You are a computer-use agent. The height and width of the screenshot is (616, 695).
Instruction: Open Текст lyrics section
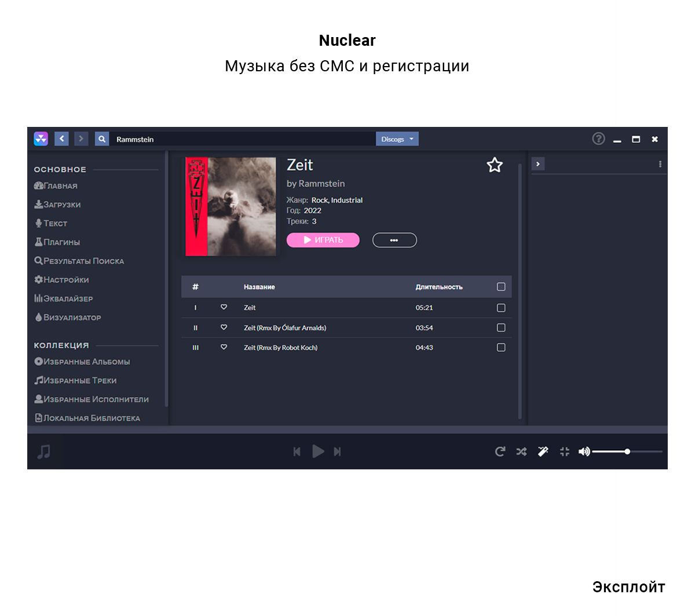click(x=51, y=223)
